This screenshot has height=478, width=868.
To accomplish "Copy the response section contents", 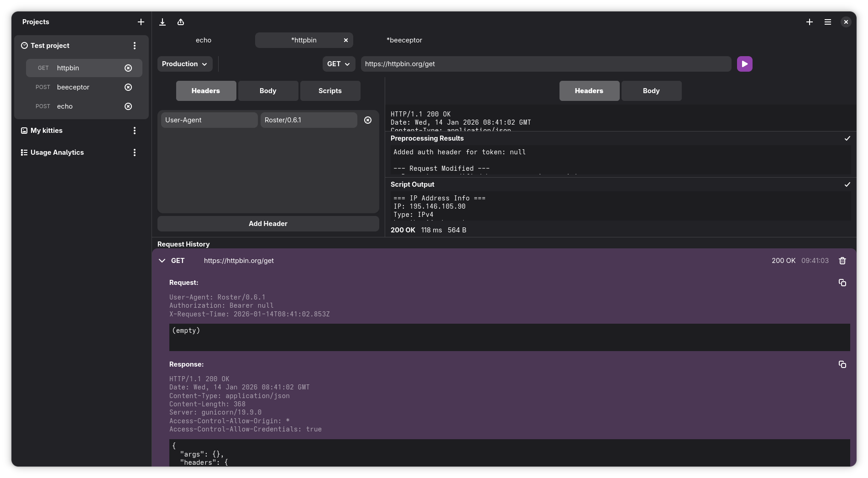I will tap(842, 364).
